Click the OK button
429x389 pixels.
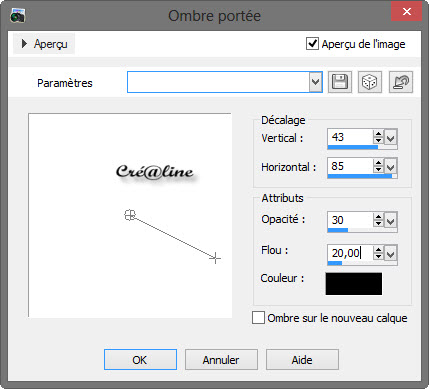[140, 360]
